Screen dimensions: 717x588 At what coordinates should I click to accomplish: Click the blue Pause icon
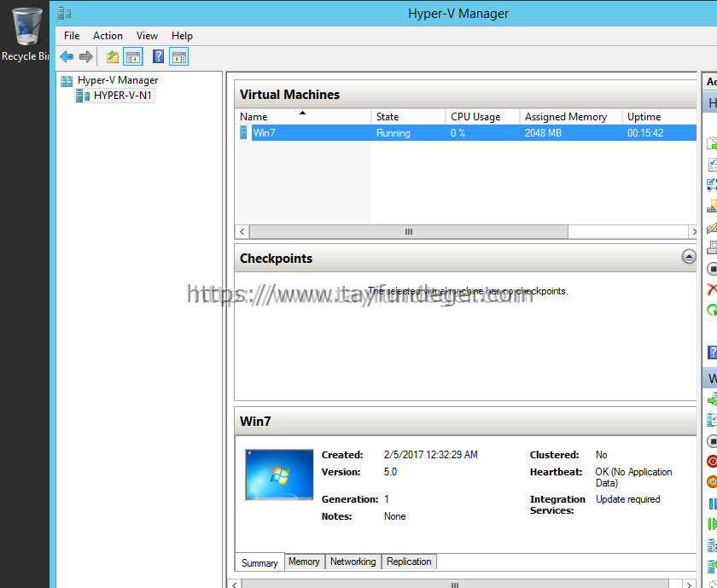click(x=713, y=504)
